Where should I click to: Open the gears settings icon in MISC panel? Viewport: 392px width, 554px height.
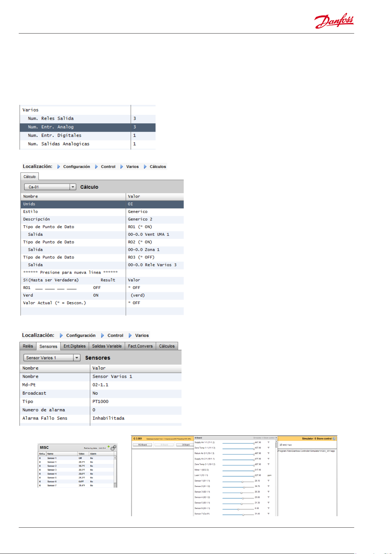pyautogui.click(x=113, y=448)
